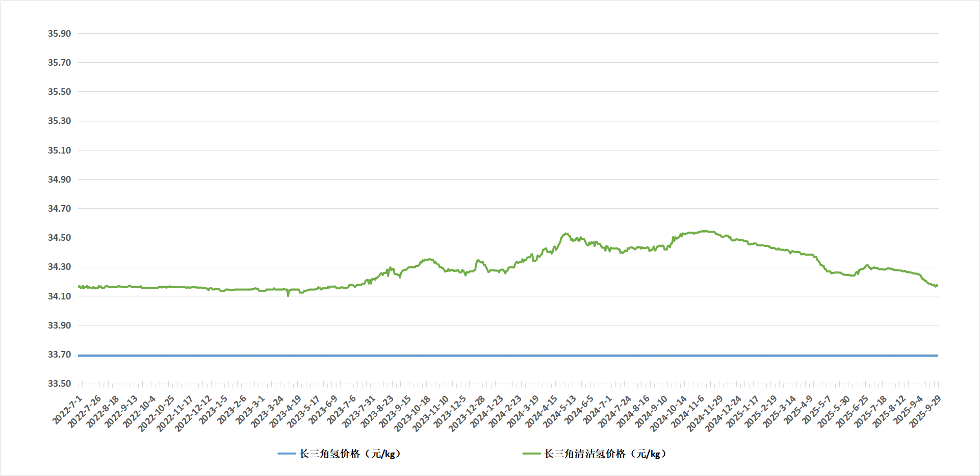Click the 35.90 y-axis label
The width and height of the screenshot is (980, 476).
(x=59, y=34)
